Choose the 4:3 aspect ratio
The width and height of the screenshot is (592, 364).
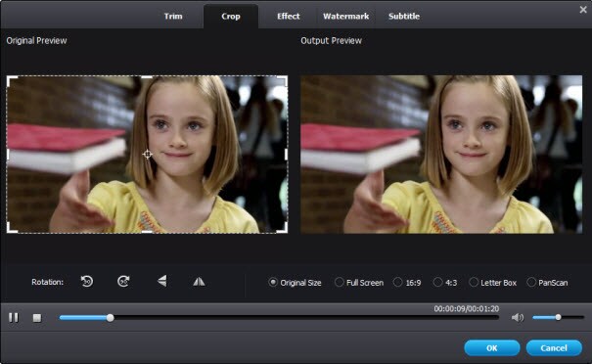pyautogui.click(x=445, y=283)
